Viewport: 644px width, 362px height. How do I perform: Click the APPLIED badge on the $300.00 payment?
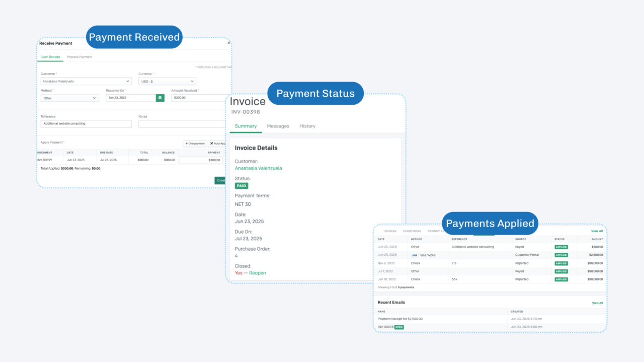pos(561,247)
